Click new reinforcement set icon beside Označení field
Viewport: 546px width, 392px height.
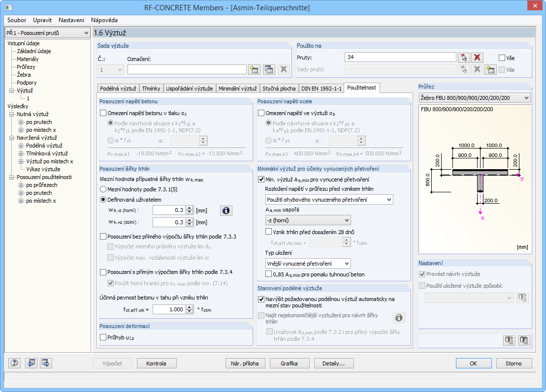(255, 69)
